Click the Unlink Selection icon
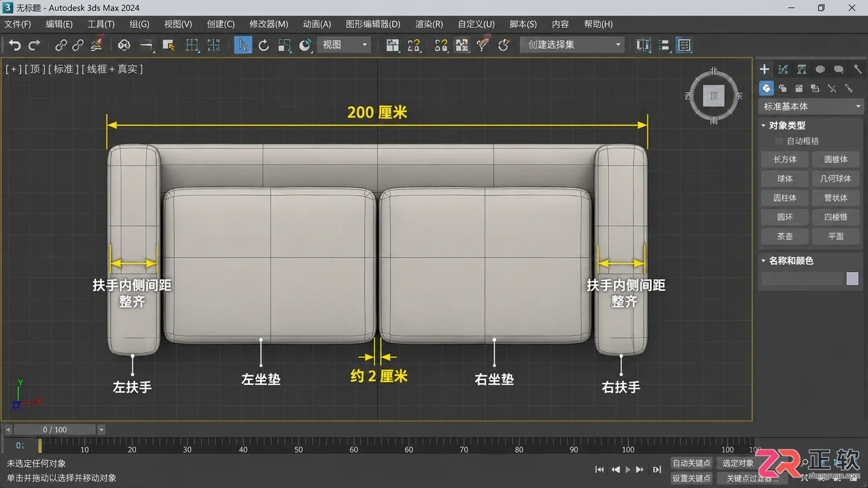 pos(78,45)
